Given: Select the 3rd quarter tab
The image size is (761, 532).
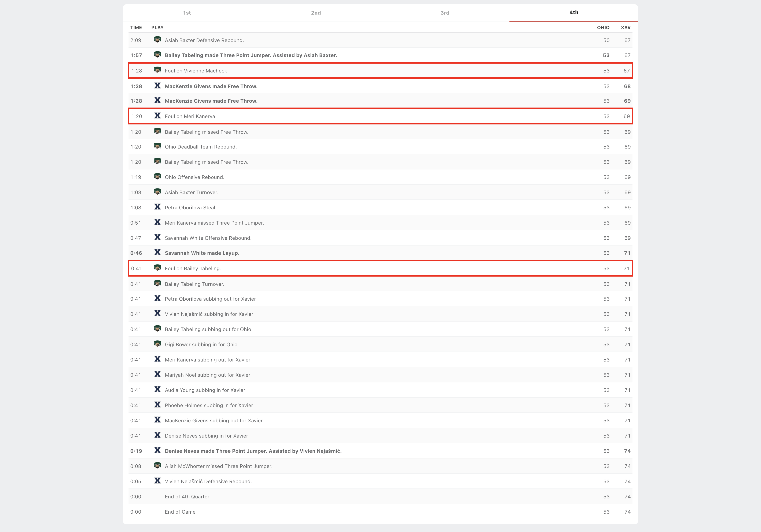Looking at the screenshot, I should point(445,13).
